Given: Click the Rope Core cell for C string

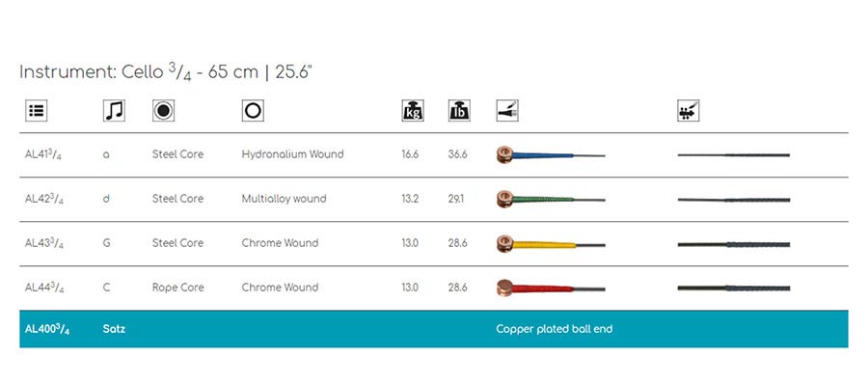Looking at the screenshot, I should [x=177, y=288].
